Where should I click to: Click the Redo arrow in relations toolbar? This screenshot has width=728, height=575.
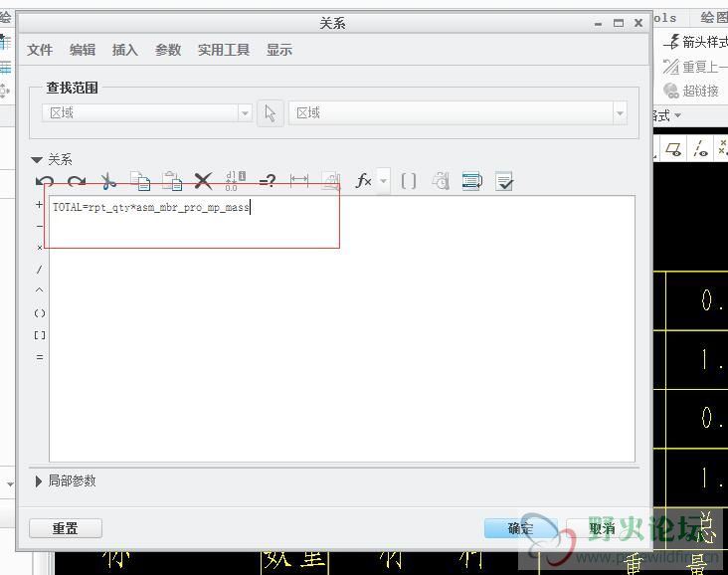(77, 182)
